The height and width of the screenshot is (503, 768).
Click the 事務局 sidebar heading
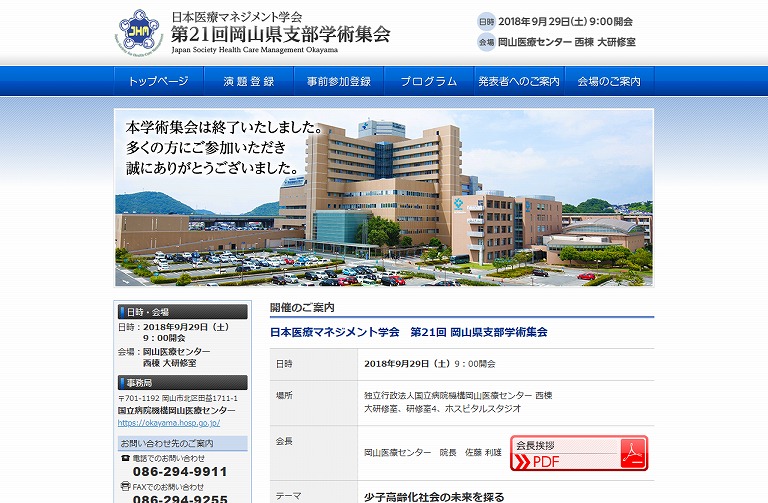[183, 383]
